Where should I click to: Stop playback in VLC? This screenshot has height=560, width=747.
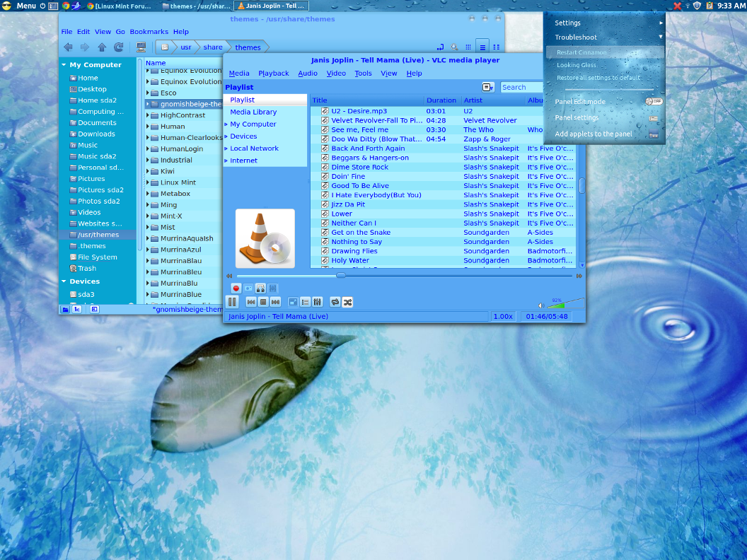click(x=263, y=302)
